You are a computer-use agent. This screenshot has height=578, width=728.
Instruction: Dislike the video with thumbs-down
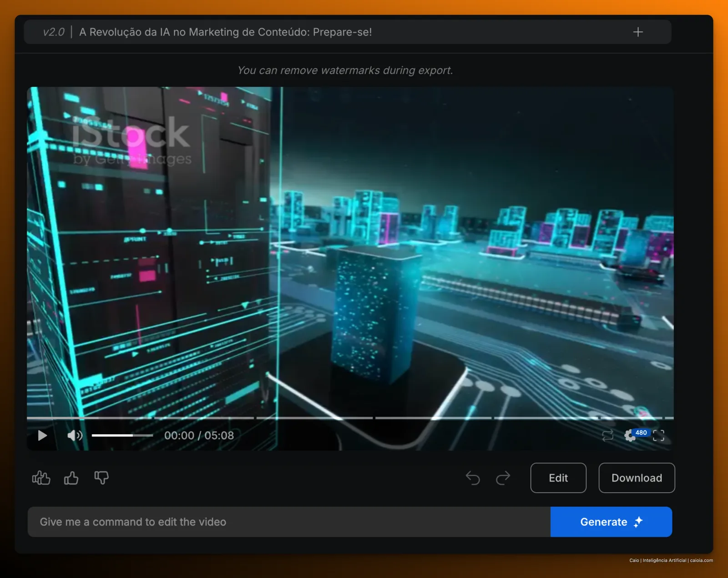tap(101, 478)
